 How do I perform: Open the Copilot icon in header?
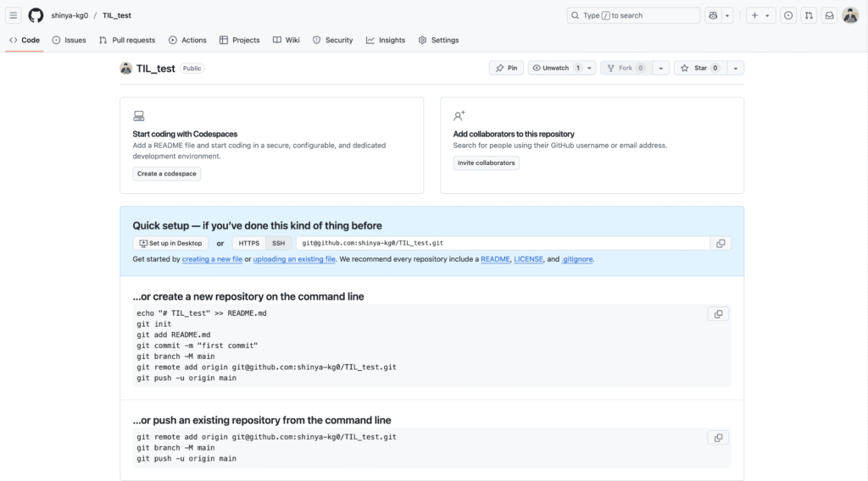point(713,15)
